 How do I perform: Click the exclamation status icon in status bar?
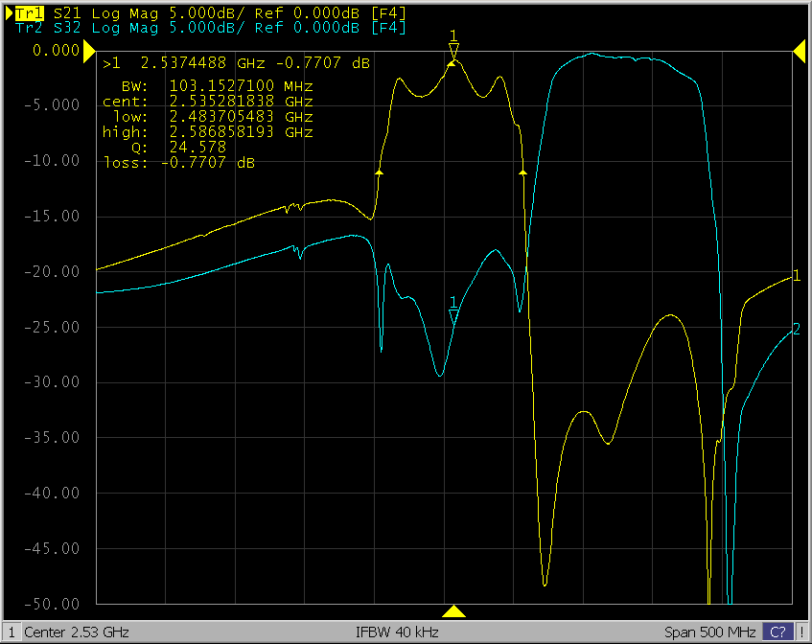click(x=801, y=632)
